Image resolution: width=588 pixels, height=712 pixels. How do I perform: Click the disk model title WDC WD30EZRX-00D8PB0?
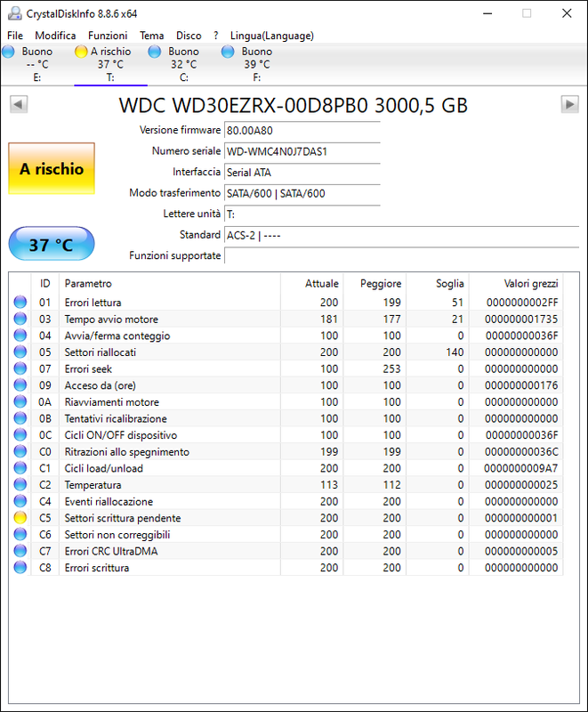(293, 105)
